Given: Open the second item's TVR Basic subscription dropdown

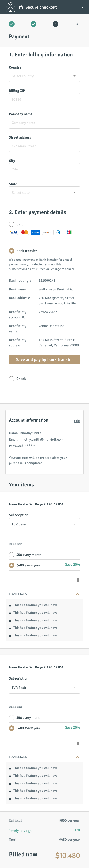Looking at the screenshot, I should [x=44, y=687].
